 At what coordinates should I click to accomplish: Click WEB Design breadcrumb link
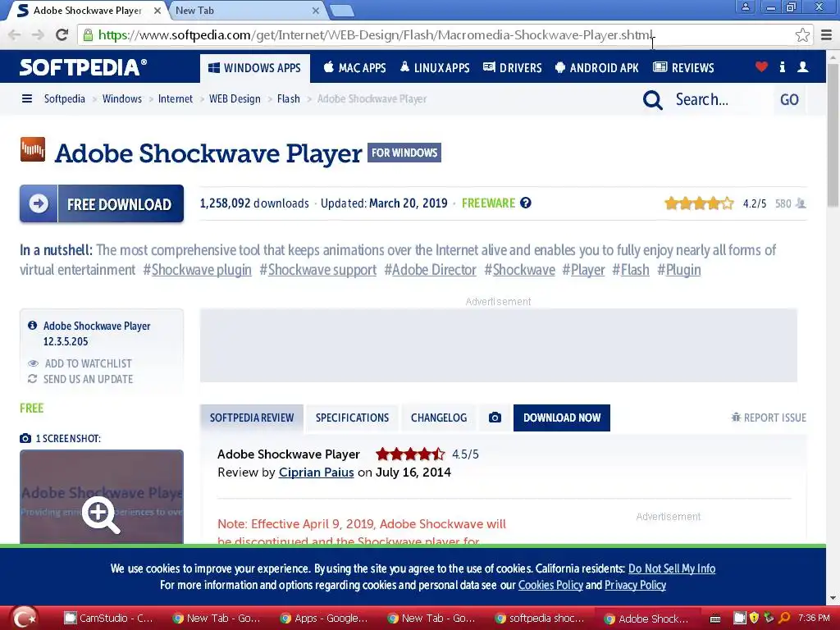(x=235, y=98)
